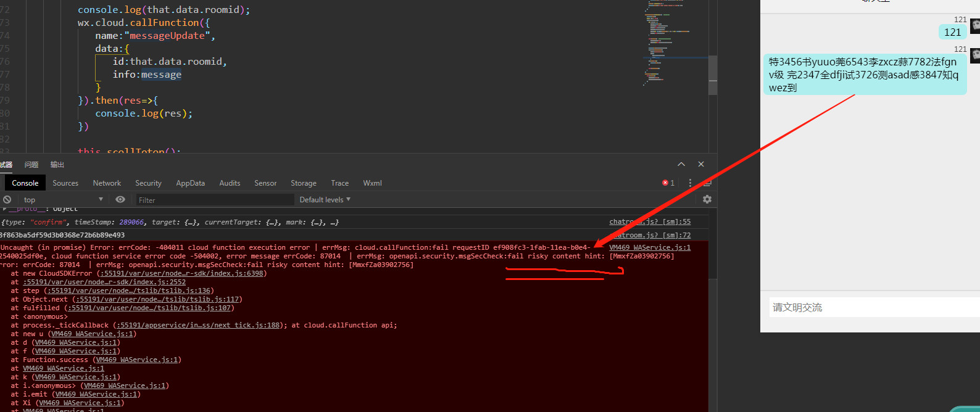Viewport: 980px width, 412px height.
Task: Open the Sensor tab
Action: point(265,183)
